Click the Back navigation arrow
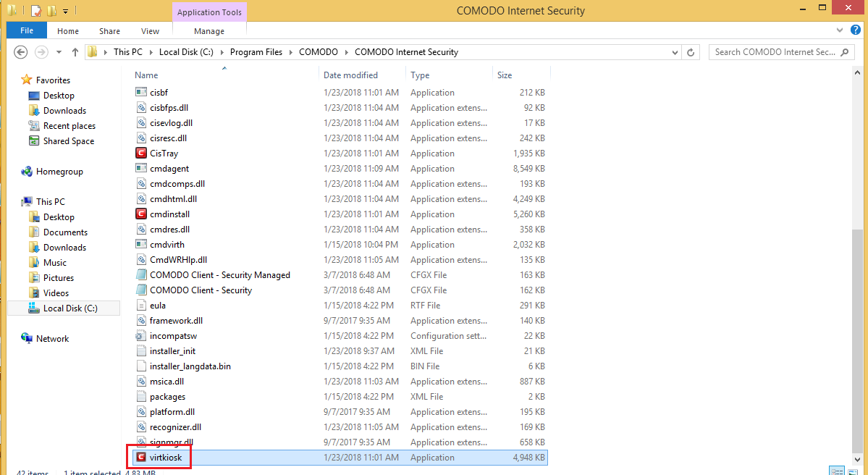868x475 pixels. coord(20,52)
